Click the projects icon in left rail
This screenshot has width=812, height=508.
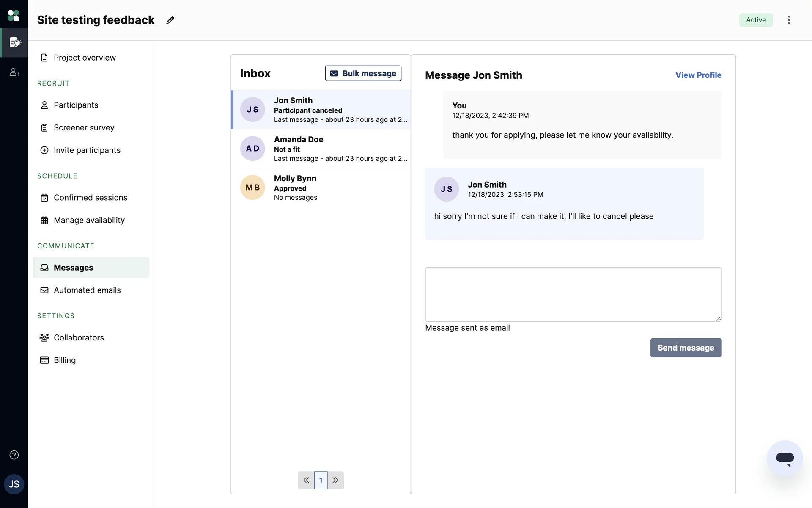click(x=15, y=42)
